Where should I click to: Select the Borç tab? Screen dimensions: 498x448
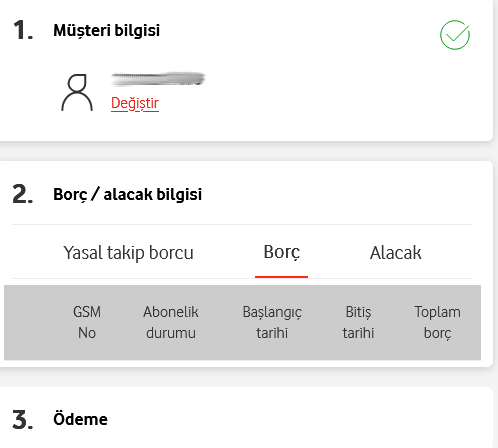(x=282, y=252)
